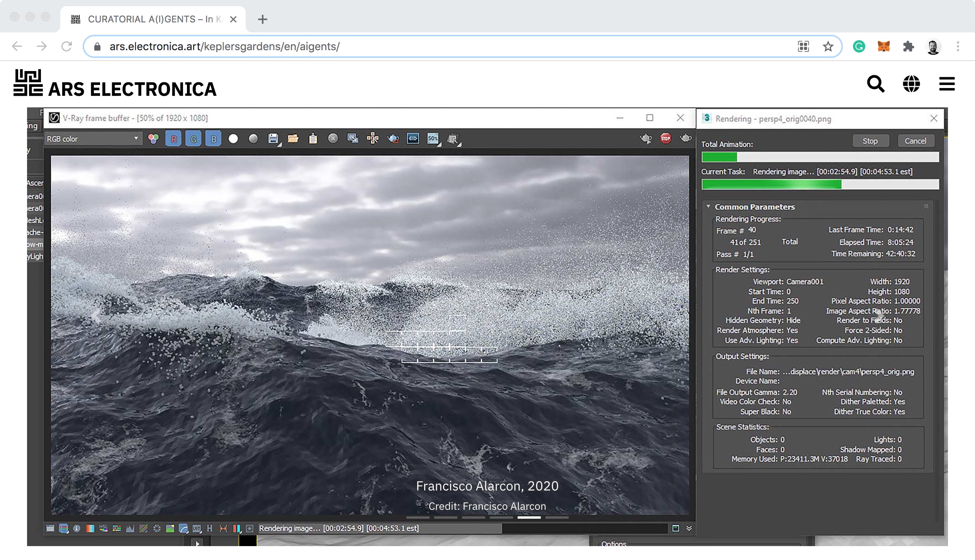The image size is (975, 560).
Task: Click the clear image X icon
Action: point(333,139)
